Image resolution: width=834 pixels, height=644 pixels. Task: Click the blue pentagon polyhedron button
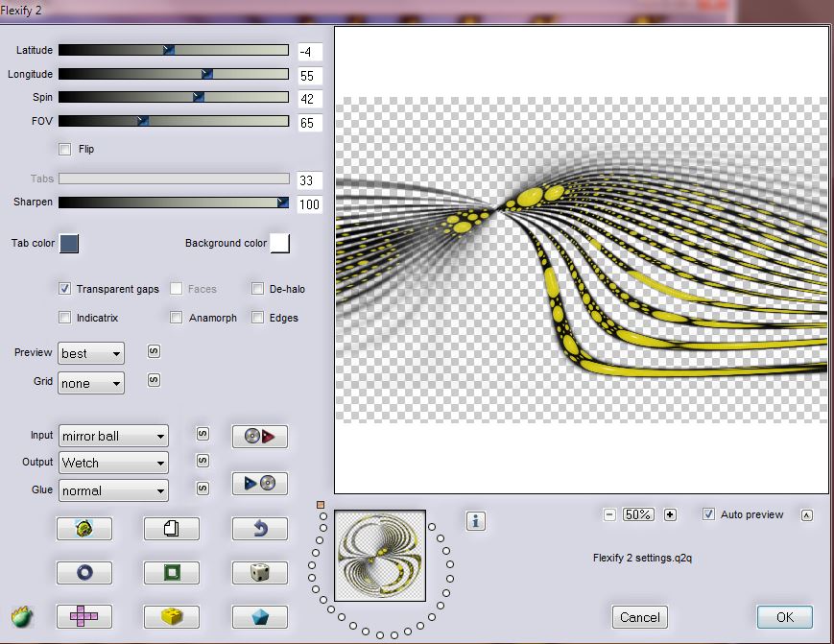tap(259, 617)
